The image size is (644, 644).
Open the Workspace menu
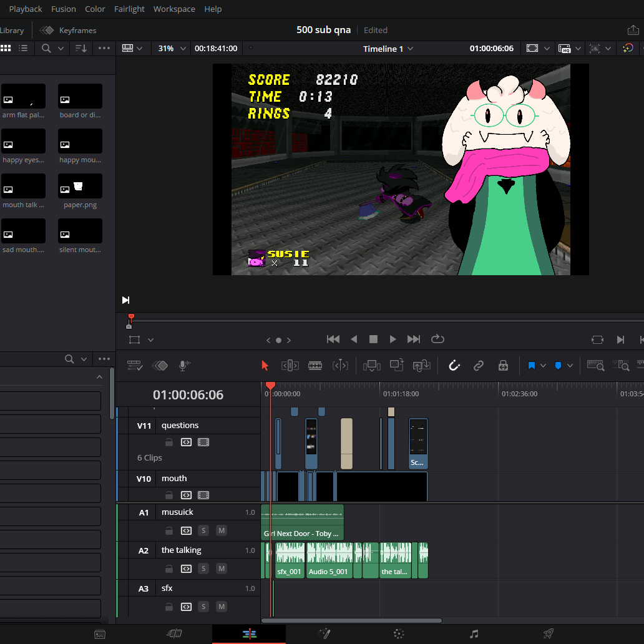tap(174, 9)
